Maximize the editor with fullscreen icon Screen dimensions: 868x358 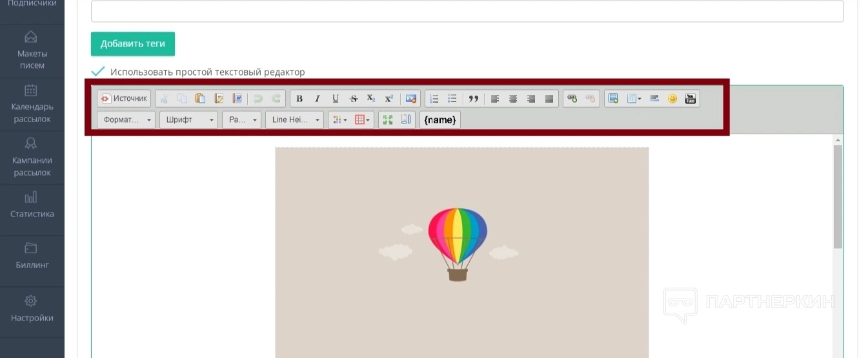click(388, 120)
